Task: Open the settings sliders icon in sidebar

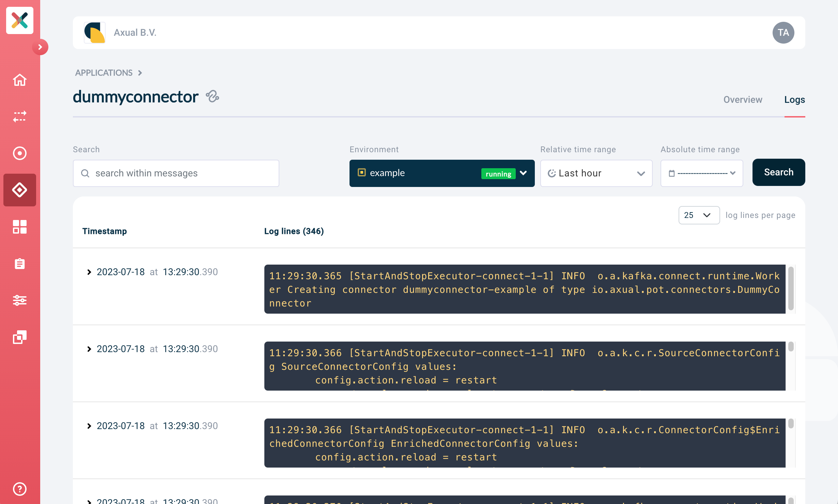Action: coord(19,300)
